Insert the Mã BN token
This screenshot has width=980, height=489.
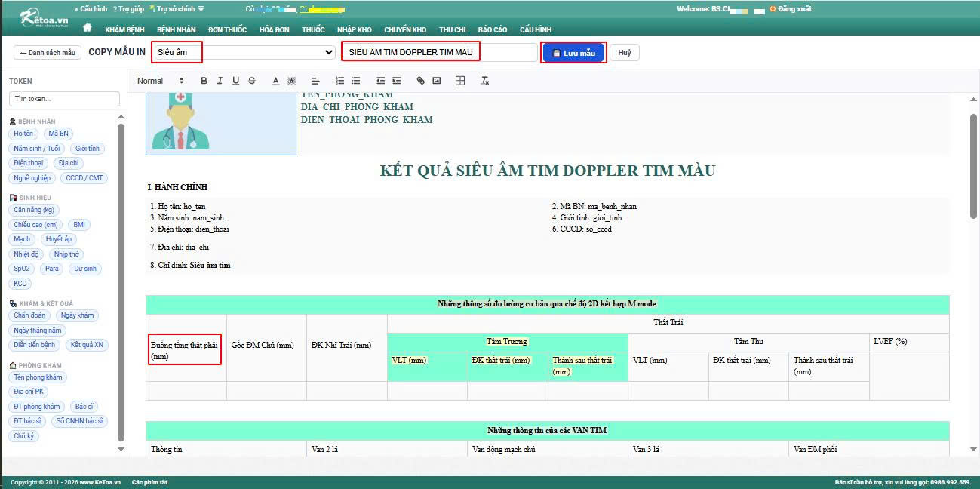click(58, 134)
